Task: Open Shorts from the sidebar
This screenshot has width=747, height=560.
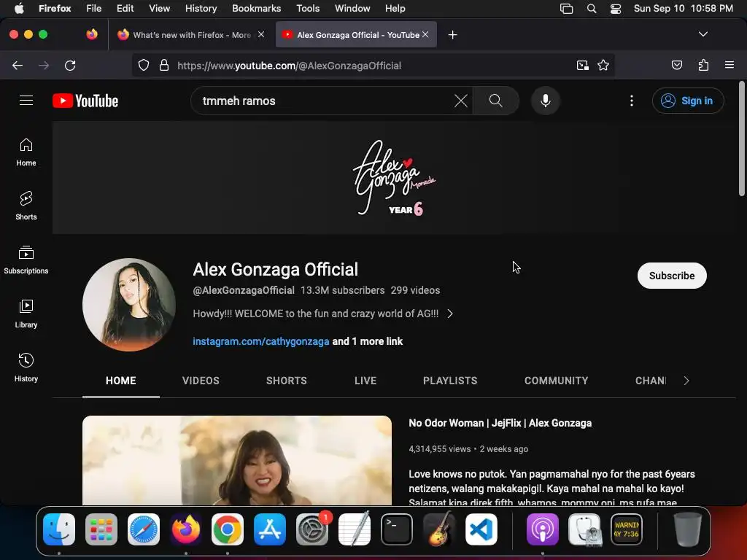Action: tap(26, 206)
